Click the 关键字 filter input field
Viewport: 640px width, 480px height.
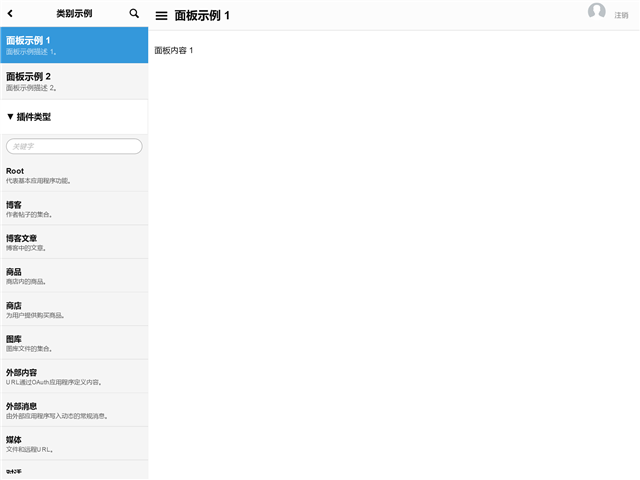pyautogui.click(x=74, y=146)
